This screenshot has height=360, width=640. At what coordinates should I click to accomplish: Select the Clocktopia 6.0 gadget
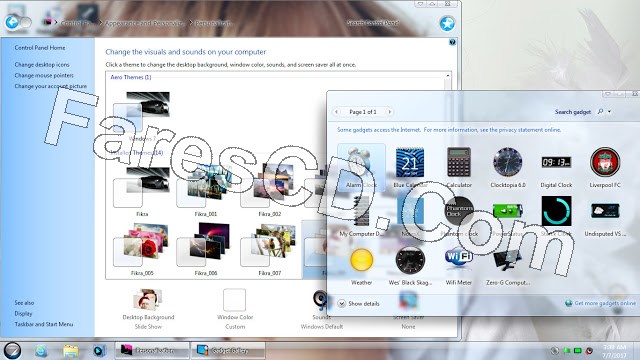click(x=507, y=167)
